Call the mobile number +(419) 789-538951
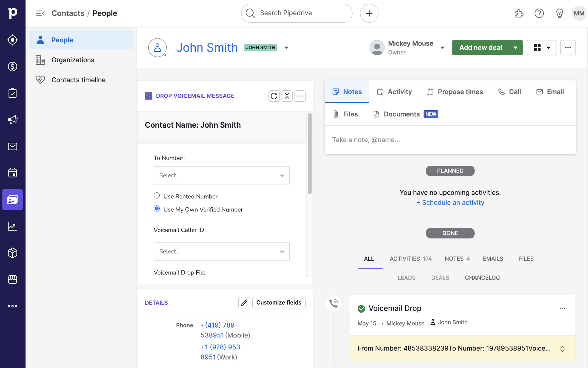The height and width of the screenshot is (368, 588). click(219, 330)
